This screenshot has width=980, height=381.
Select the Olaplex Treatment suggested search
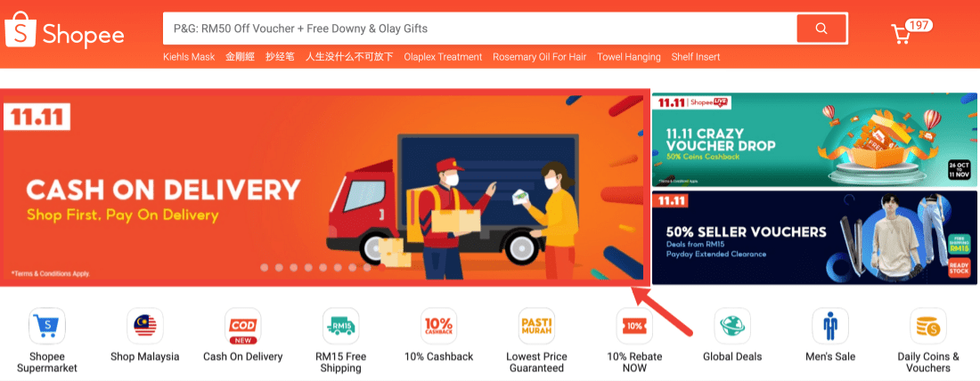pos(443,57)
